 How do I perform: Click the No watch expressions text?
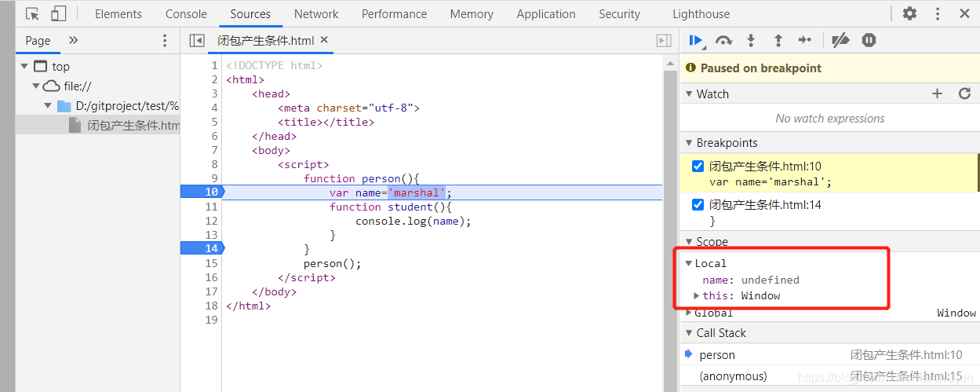tap(829, 119)
